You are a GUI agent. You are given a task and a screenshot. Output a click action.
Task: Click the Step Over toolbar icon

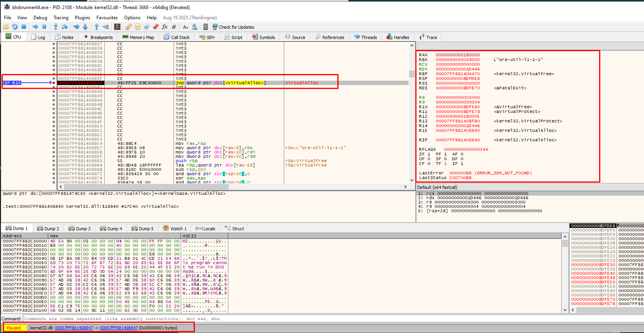pyautogui.click(x=65, y=27)
